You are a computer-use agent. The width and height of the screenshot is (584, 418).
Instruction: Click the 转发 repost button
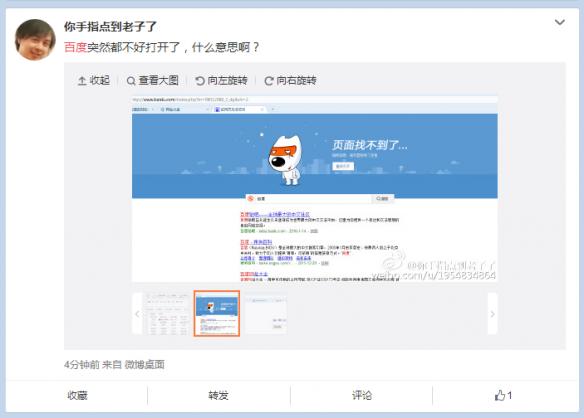coord(218,395)
